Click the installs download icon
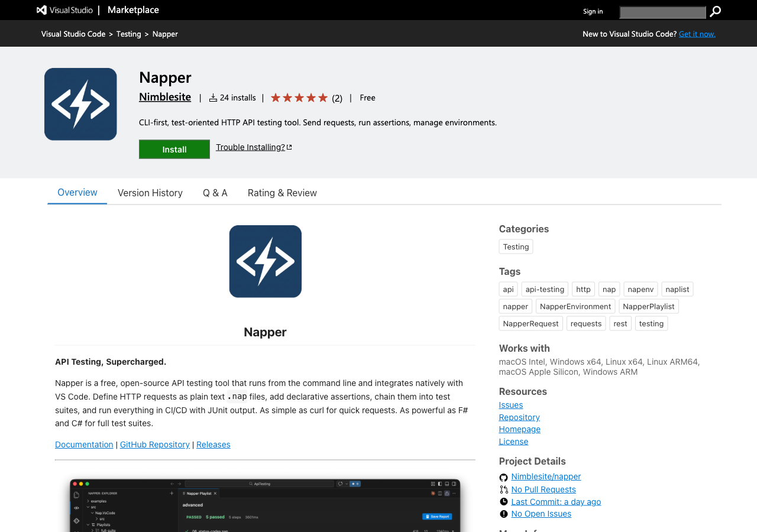 (x=213, y=98)
